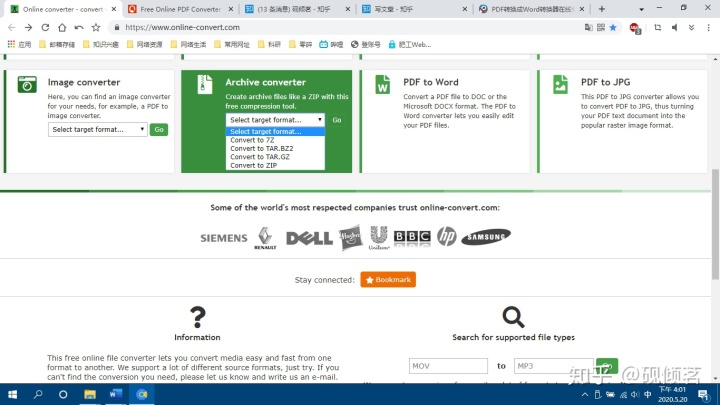Image resolution: width=720 pixels, height=405 pixels.
Task: Click the taskbar clock showing 4:01
Action: [x=672, y=394]
